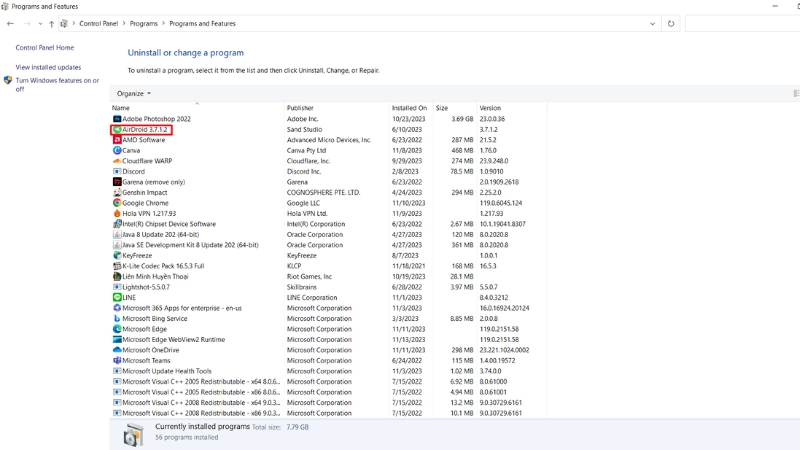Image resolution: width=800 pixels, height=450 pixels.
Task: Click the AMD Software icon
Action: (117, 140)
